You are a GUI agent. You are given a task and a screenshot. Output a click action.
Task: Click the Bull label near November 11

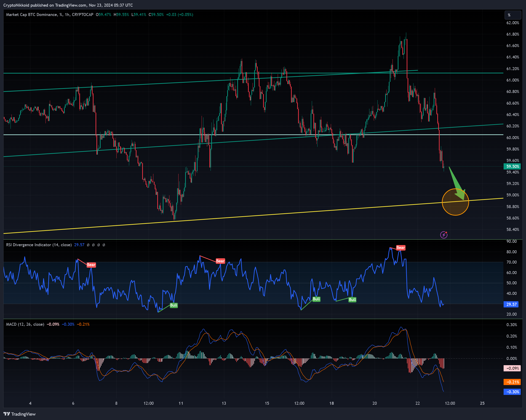(x=174, y=305)
